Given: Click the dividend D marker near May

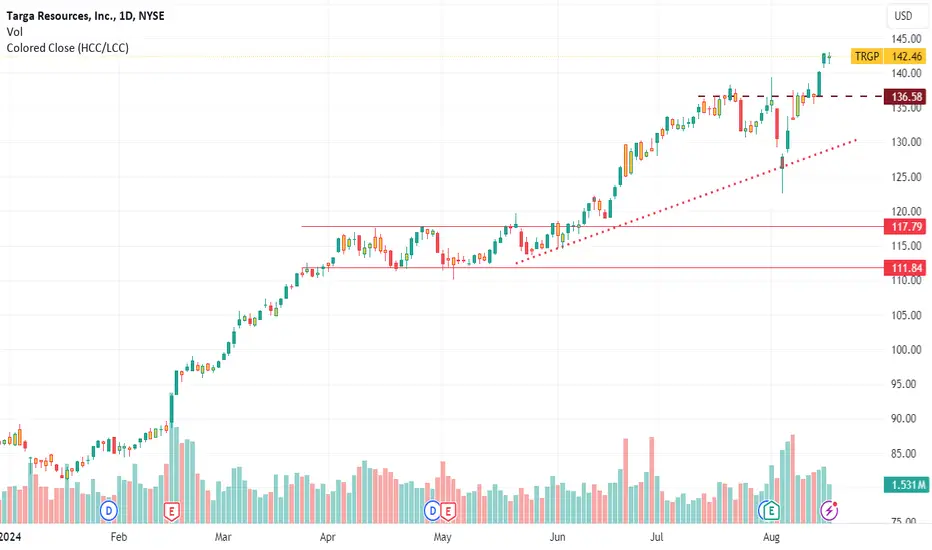Looking at the screenshot, I should 432,510.
